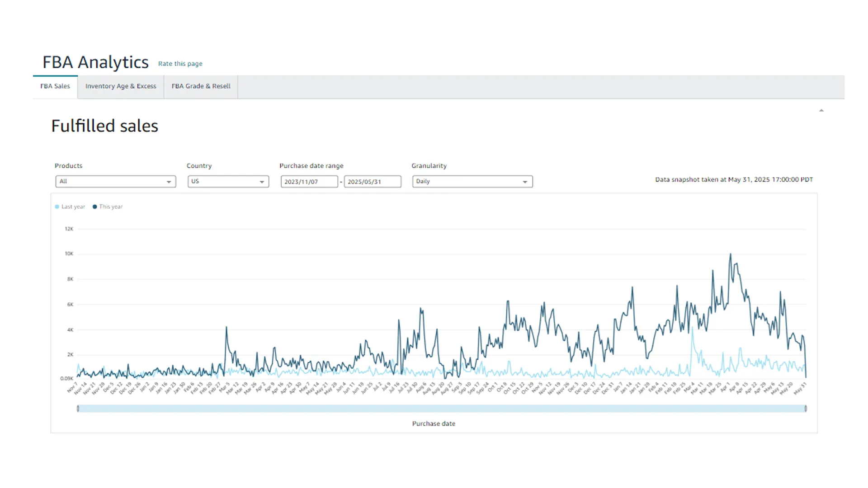Image resolution: width=868 pixels, height=488 pixels.
Task: Click the start date field 2023/11/07
Action: click(309, 182)
